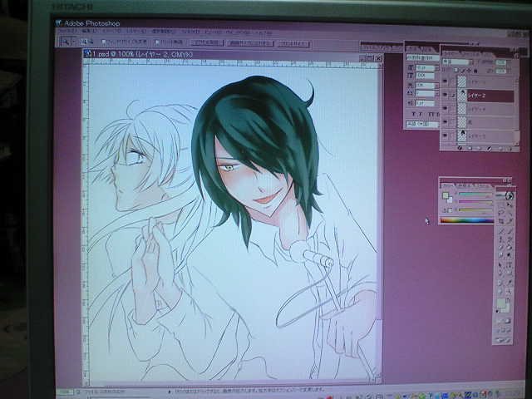Click the trash icon in the Layers panel

coord(510,148)
